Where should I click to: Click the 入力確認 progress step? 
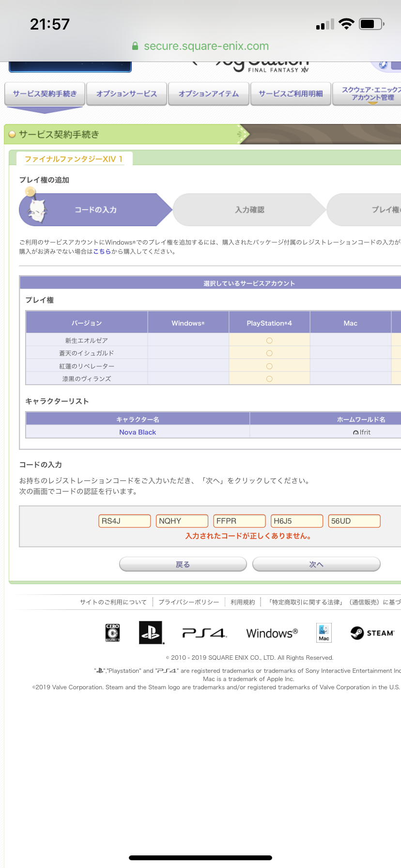coord(249,210)
